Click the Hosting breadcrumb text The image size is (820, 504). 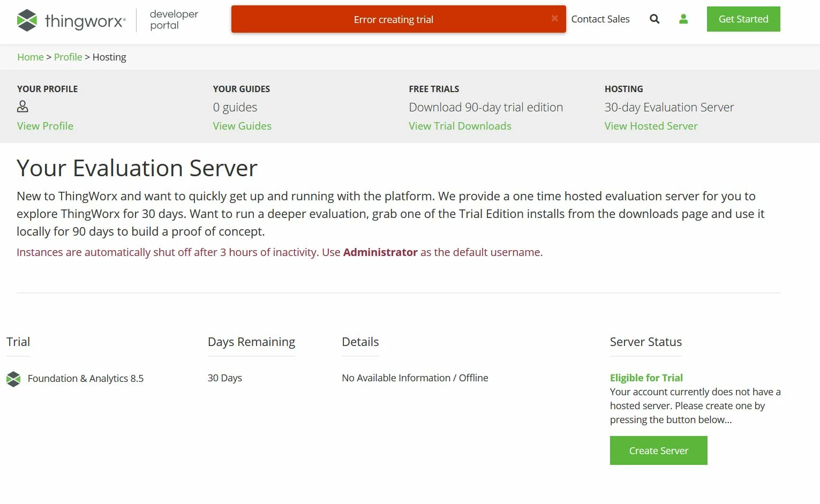click(x=109, y=57)
